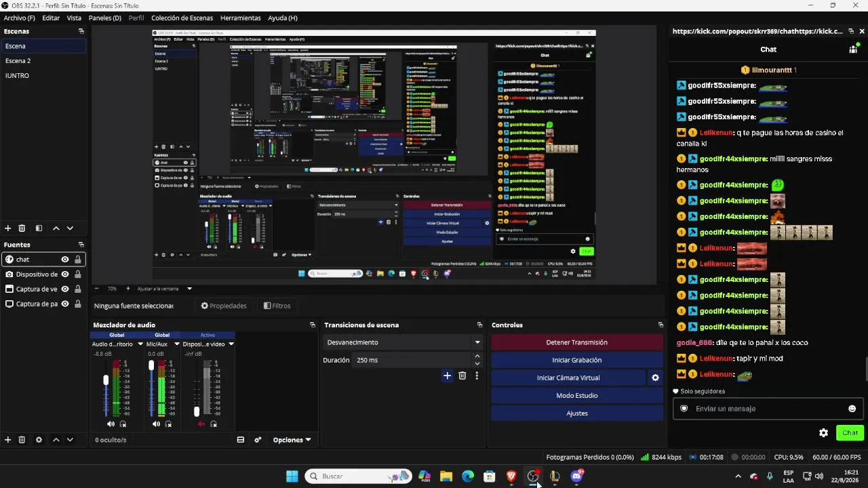The width and height of the screenshot is (868, 488).
Task: Open the Herramientas menu
Action: coord(241,18)
